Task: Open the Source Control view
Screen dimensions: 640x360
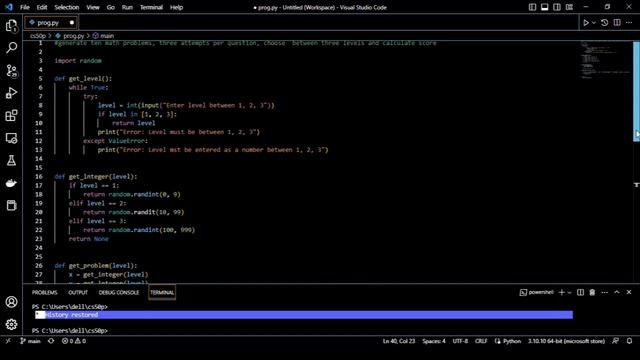Action: tap(11, 71)
